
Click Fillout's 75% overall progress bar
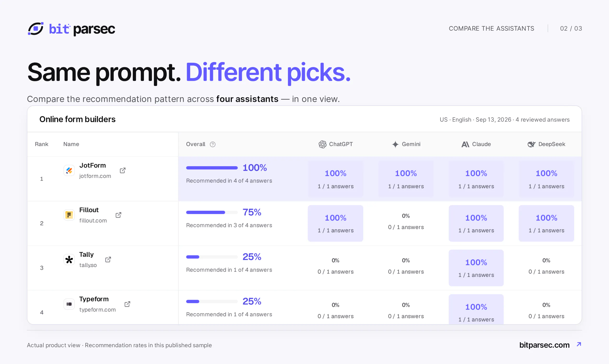click(x=212, y=212)
